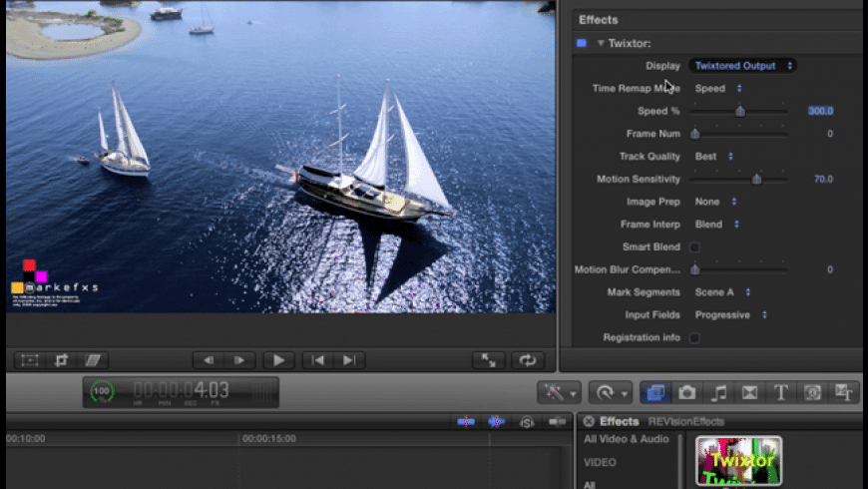The image size is (868, 489).
Task: Open the Display Twixtored Output dropdown
Action: click(741, 66)
